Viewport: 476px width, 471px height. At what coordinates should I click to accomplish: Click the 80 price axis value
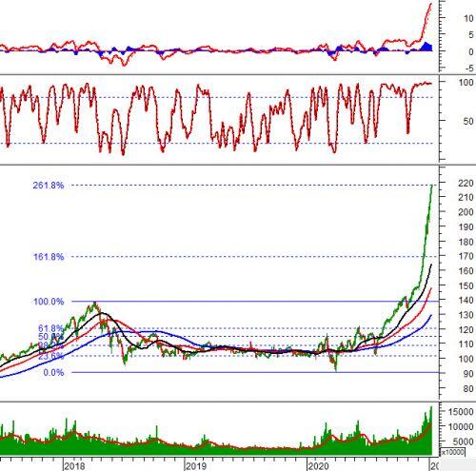coord(468,388)
